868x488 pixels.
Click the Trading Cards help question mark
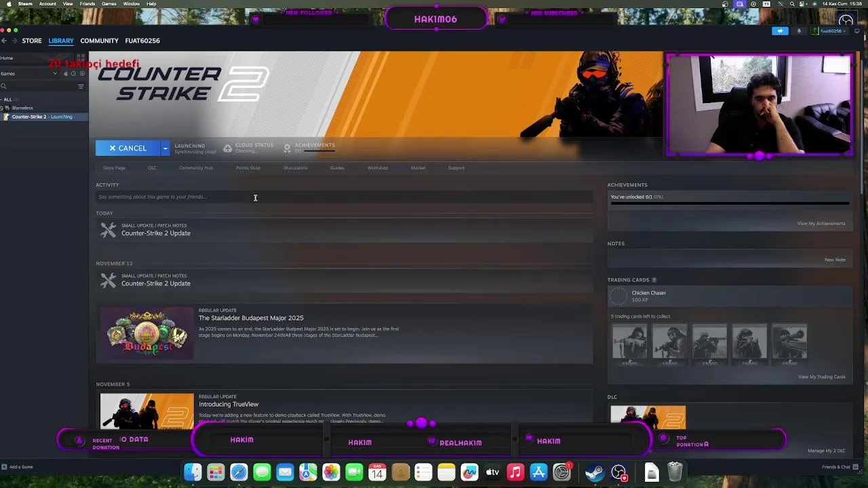(654, 280)
